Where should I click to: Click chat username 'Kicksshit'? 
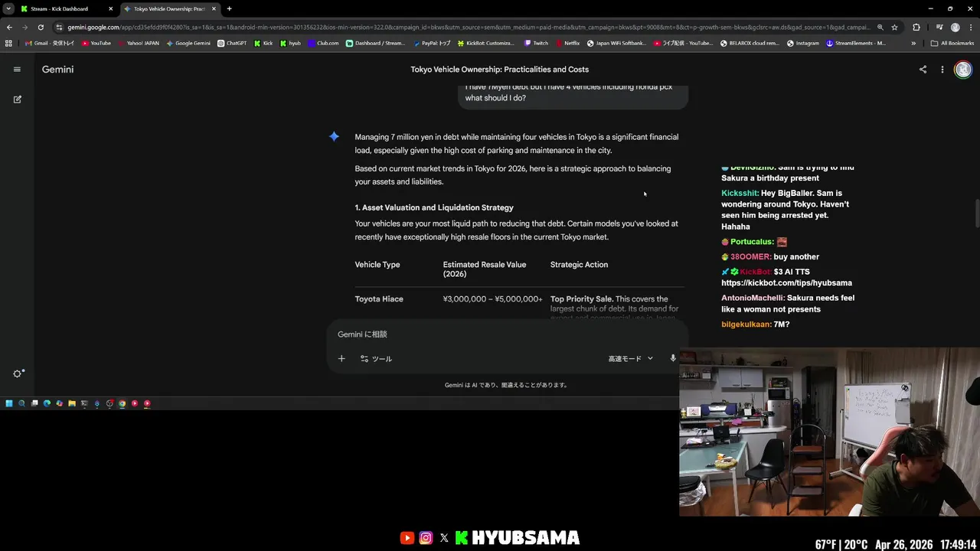tap(740, 193)
